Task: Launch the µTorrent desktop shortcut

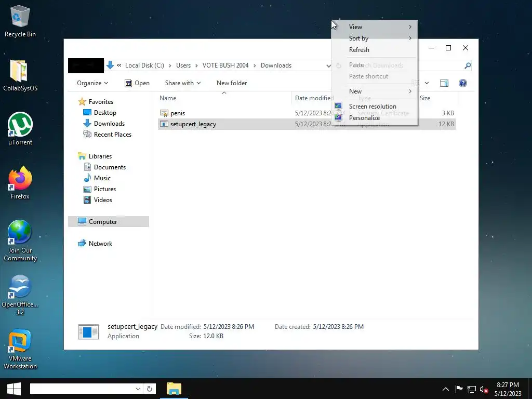Action: 20,129
